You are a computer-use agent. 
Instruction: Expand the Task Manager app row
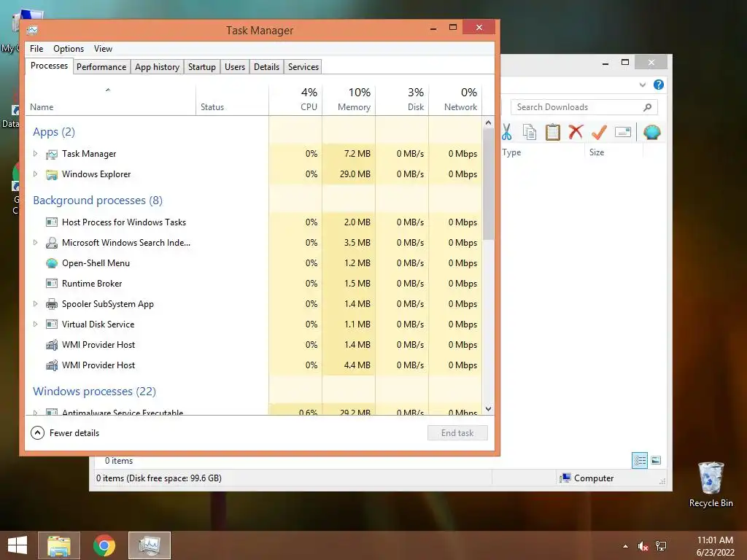(35, 153)
